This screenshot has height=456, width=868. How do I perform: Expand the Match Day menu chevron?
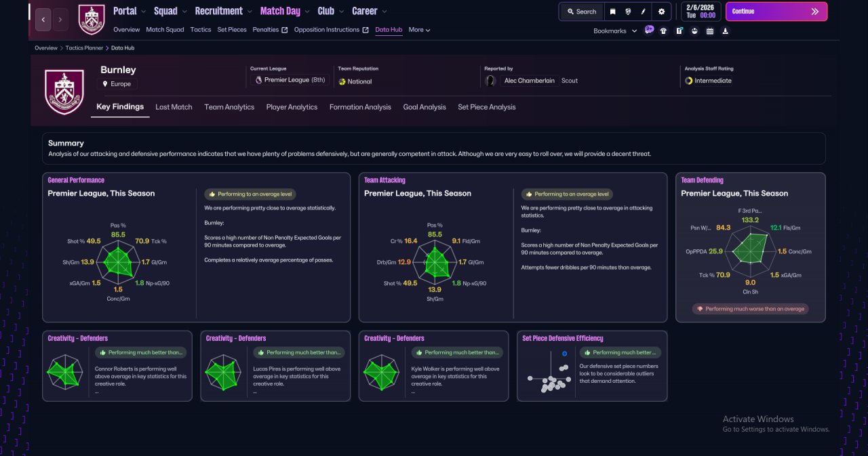coord(307,12)
